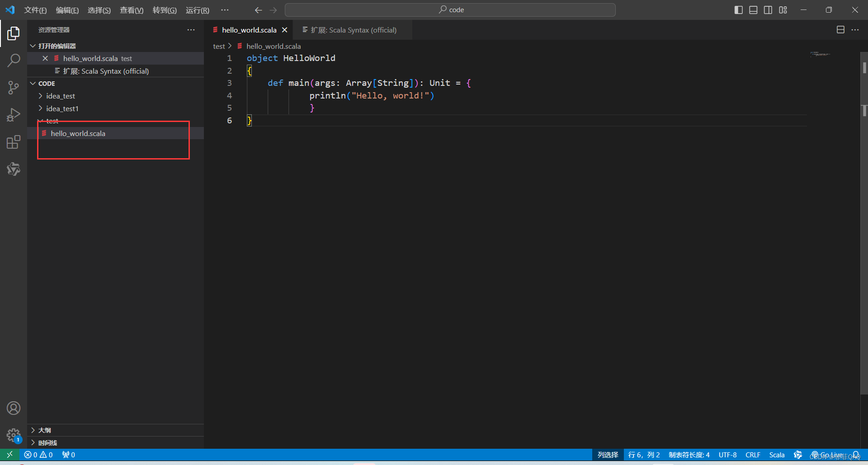
Task: Click the test breadcrumb segment
Action: pos(219,46)
